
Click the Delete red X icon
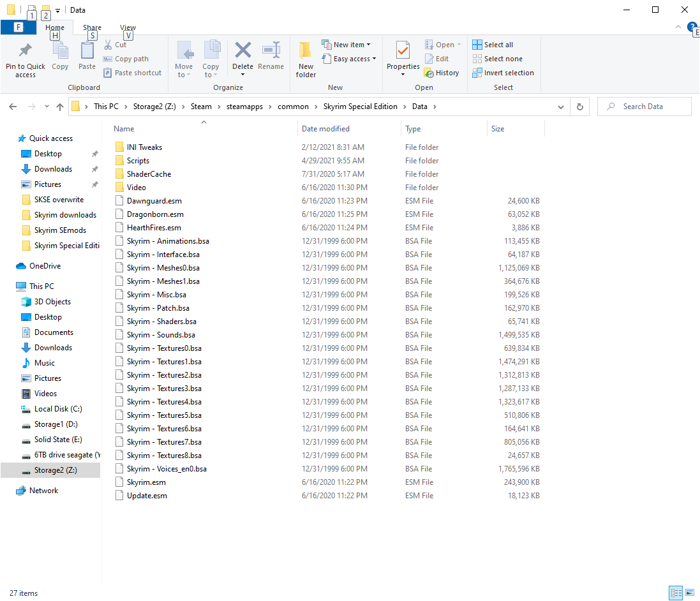point(243,50)
